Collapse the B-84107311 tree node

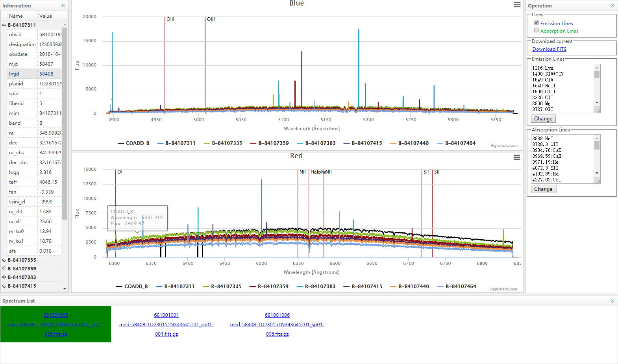[x=4, y=25]
